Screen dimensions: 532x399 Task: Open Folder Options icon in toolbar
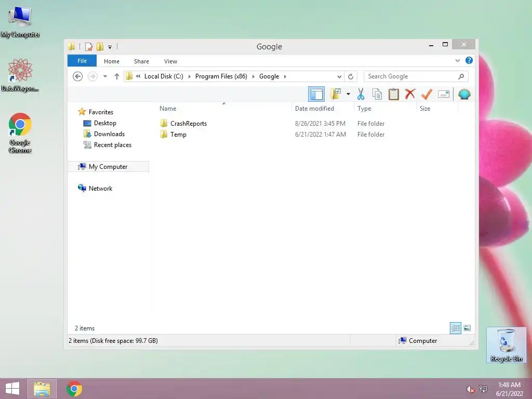[336, 94]
